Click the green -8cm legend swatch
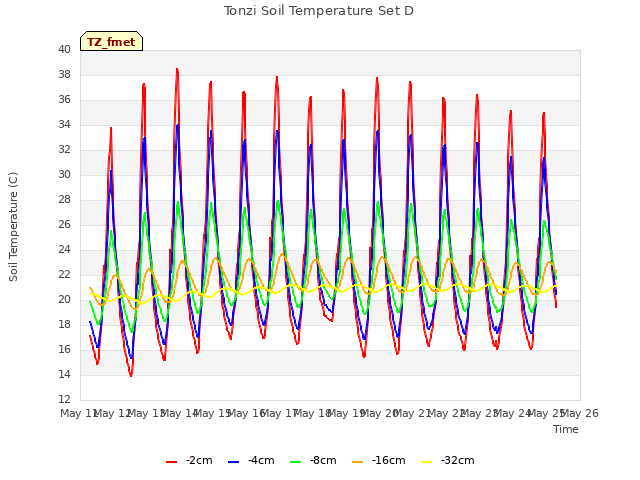640x480 pixels. (x=295, y=462)
